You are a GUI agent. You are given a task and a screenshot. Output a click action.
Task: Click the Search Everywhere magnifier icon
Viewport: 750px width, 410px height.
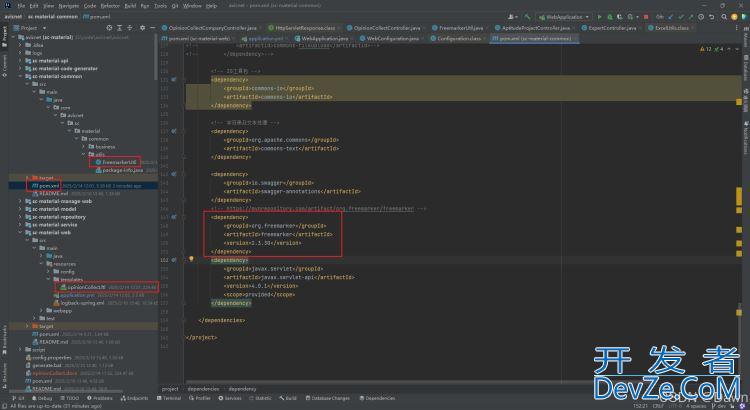724,17
